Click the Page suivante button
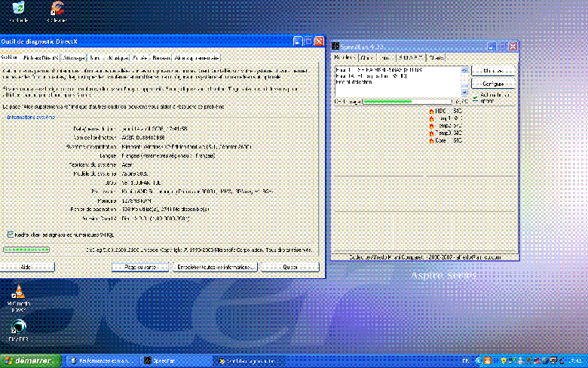The width and height of the screenshot is (588, 368). (140, 267)
